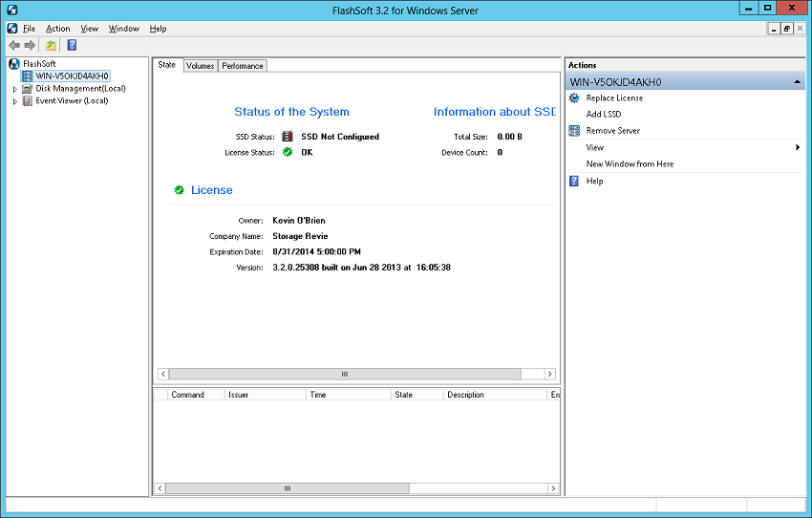Screen dimensions: 812x518
Task: Click the green badge icon beside License heading
Action: [x=180, y=190]
